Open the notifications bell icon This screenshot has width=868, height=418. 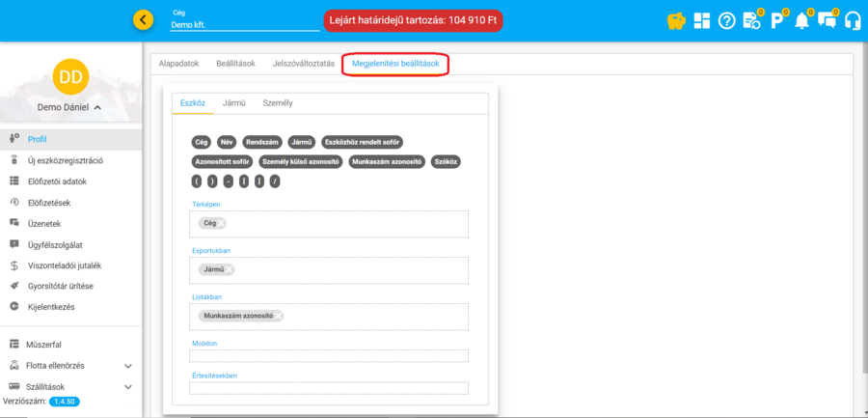pos(801,20)
